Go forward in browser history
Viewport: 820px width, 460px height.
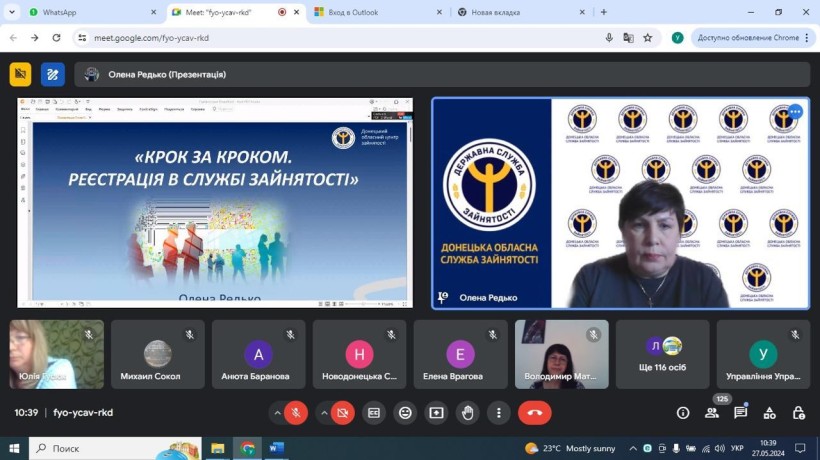[x=35, y=38]
